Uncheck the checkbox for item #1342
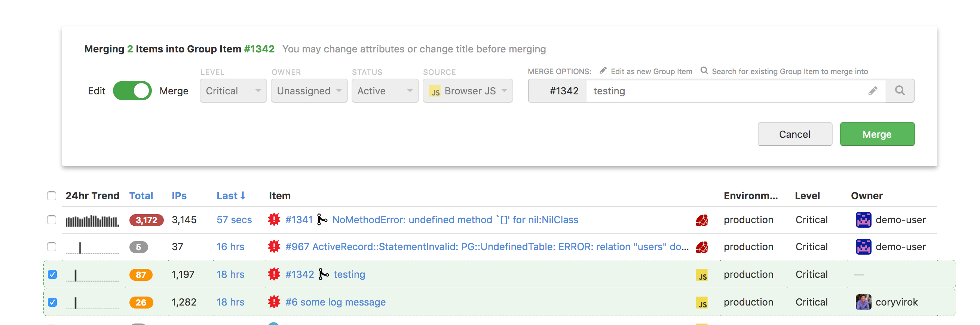The image size is (980, 325). point(52,274)
